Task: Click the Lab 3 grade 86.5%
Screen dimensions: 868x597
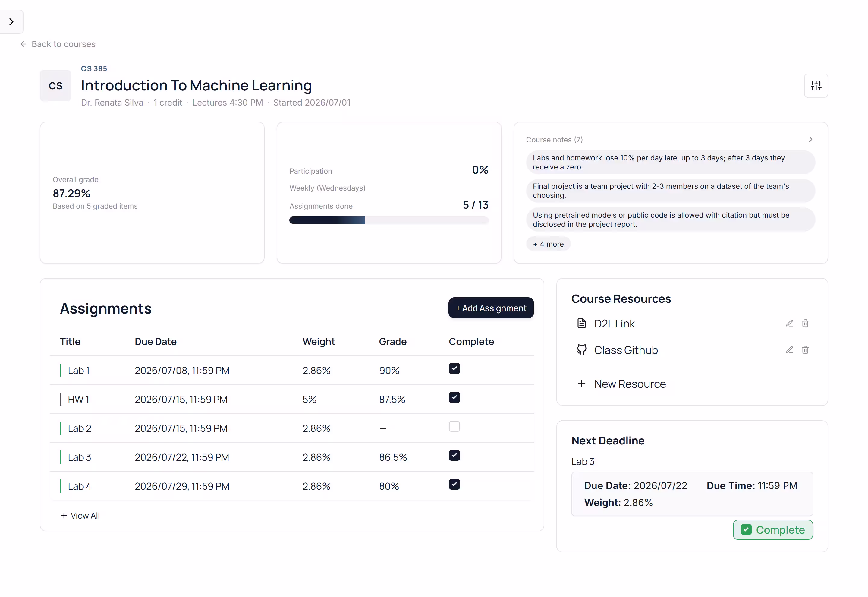Action: tap(393, 457)
